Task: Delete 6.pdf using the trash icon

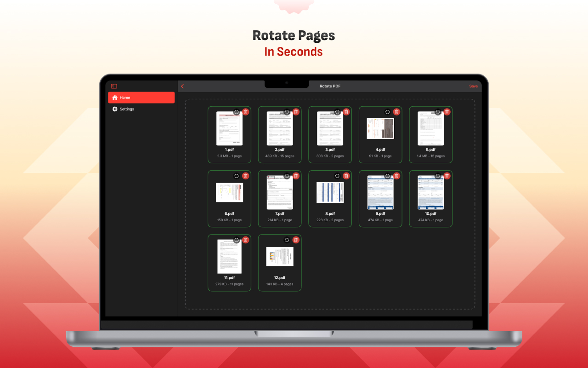Action: [245, 176]
